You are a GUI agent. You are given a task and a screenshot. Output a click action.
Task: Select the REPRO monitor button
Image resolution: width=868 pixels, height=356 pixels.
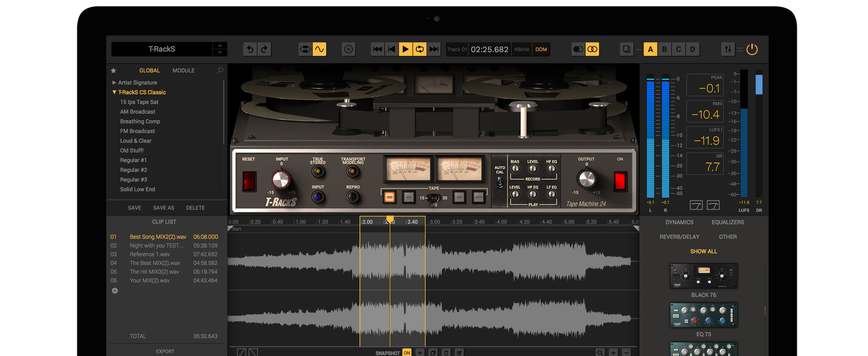353,198
